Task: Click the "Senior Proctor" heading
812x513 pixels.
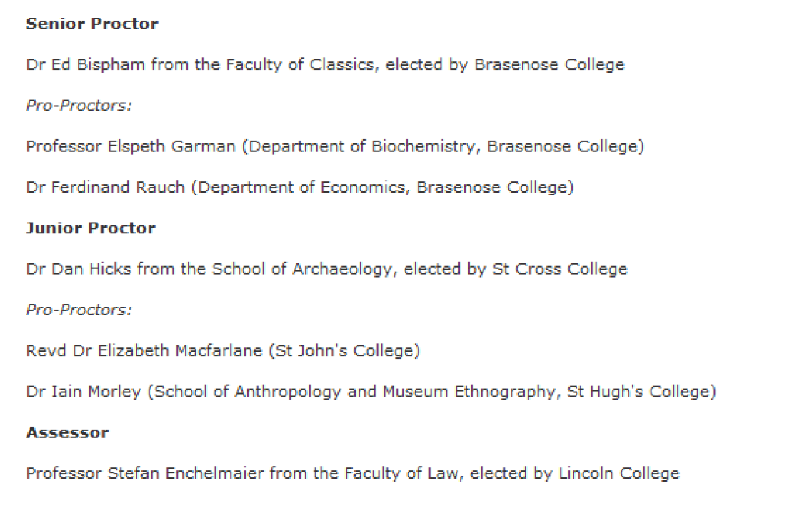Action: (x=91, y=24)
